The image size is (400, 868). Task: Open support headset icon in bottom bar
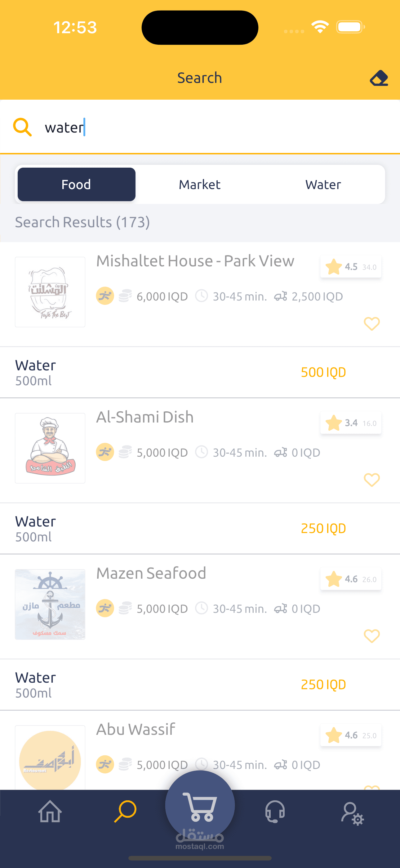coord(275,811)
